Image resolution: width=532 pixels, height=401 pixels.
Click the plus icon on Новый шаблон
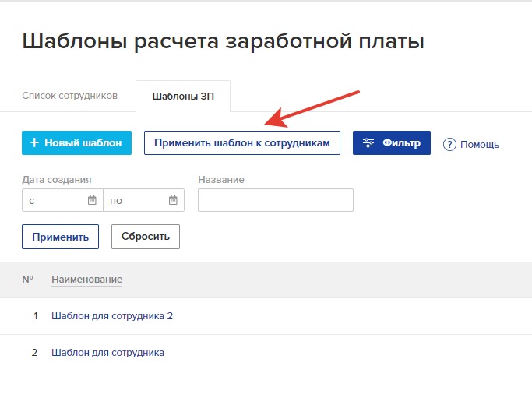click(34, 142)
